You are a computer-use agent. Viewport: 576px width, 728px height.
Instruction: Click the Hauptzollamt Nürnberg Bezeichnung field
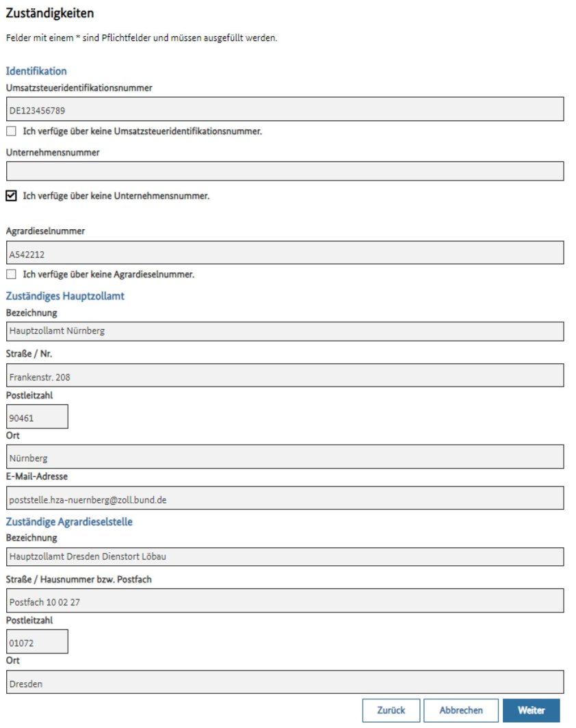(285, 331)
